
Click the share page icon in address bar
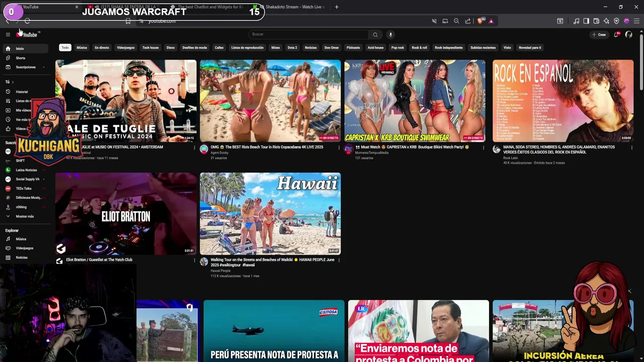pos(468,21)
